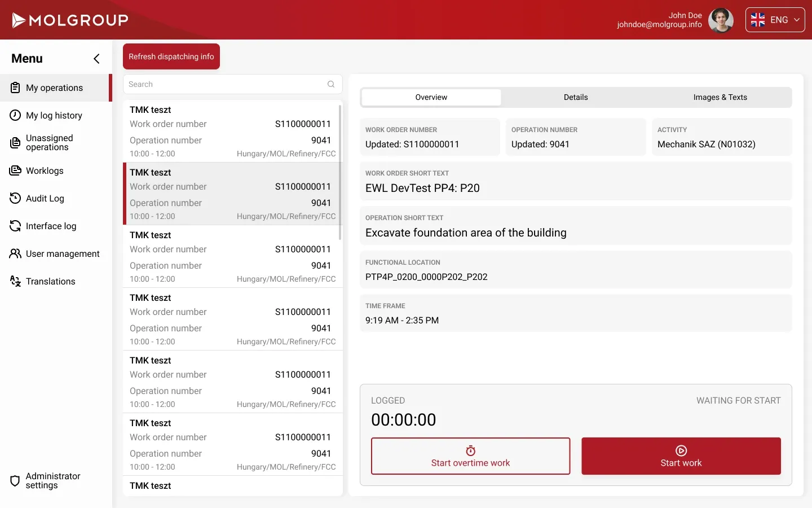The height and width of the screenshot is (508, 812).
Task: Click the My operations clipboard icon
Action: click(15, 87)
